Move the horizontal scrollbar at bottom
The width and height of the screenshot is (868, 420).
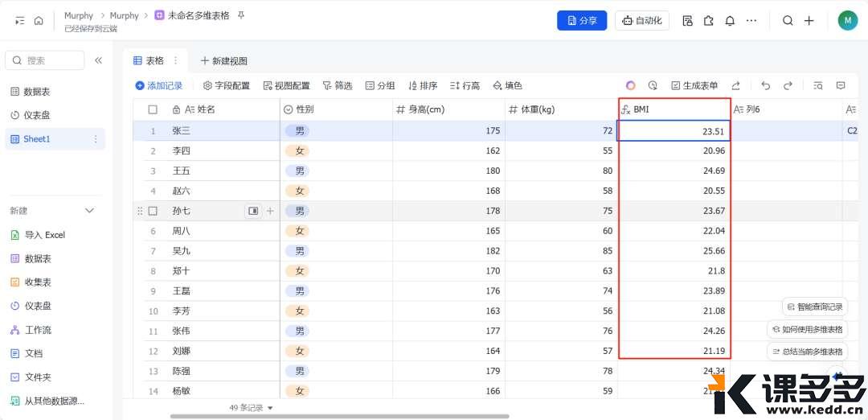[340, 416]
